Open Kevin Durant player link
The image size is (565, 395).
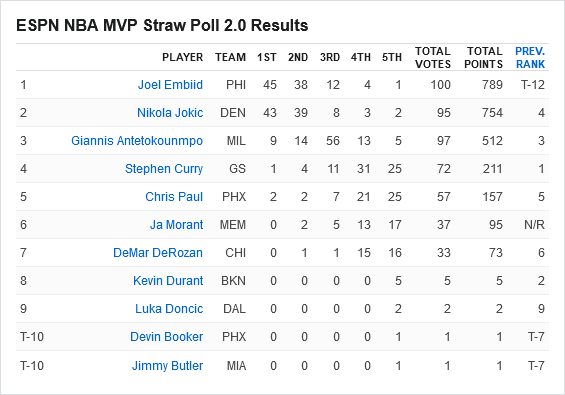pos(168,281)
